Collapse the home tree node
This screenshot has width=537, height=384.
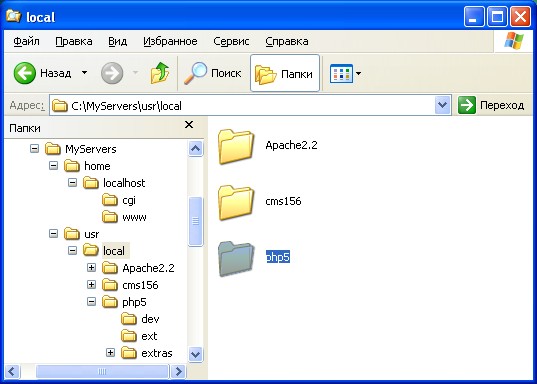point(53,166)
